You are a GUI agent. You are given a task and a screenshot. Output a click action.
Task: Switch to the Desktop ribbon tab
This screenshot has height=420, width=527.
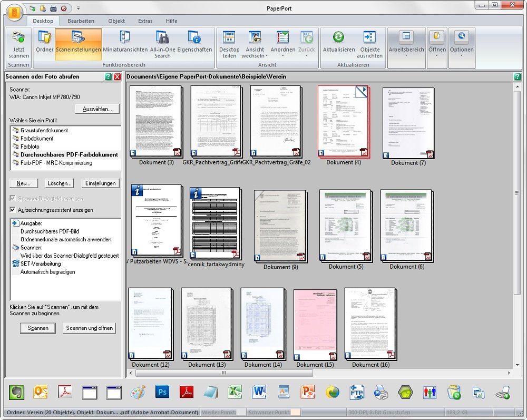tap(43, 21)
